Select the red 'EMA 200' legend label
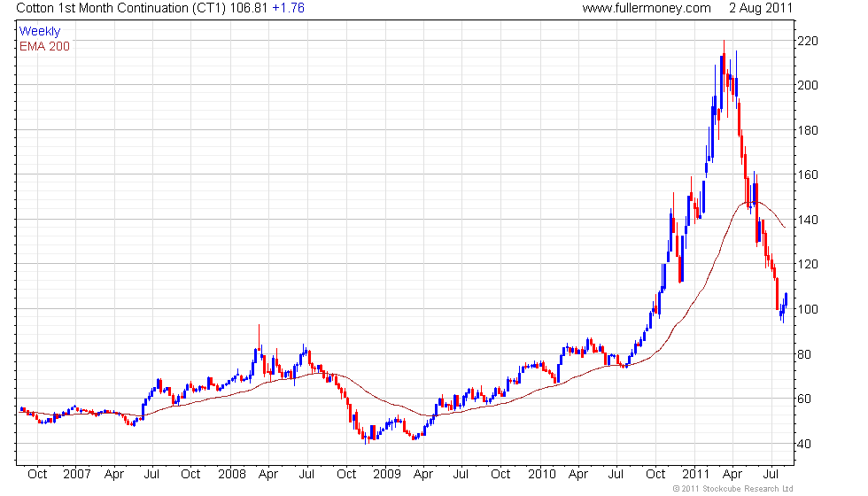The image size is (868, 496). (x=45, y=46)
